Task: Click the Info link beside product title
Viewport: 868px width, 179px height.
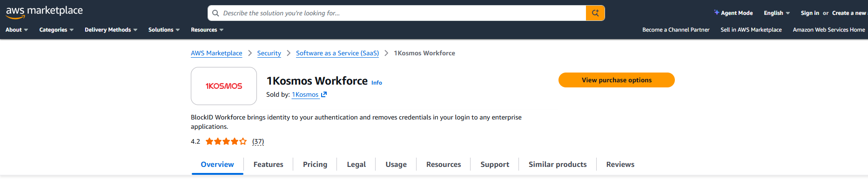Action: click(377, 83)
